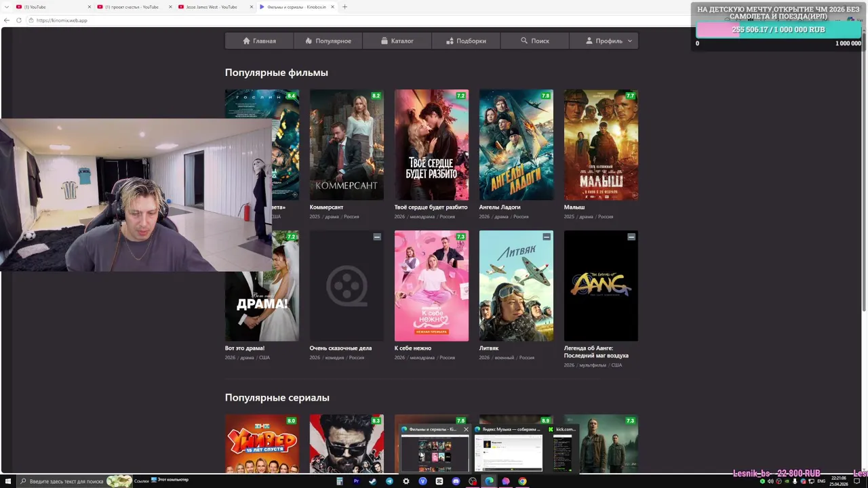Open Google Chrome from the taskbar
This screenshot has height=488, width=868.
pos(522,481)
